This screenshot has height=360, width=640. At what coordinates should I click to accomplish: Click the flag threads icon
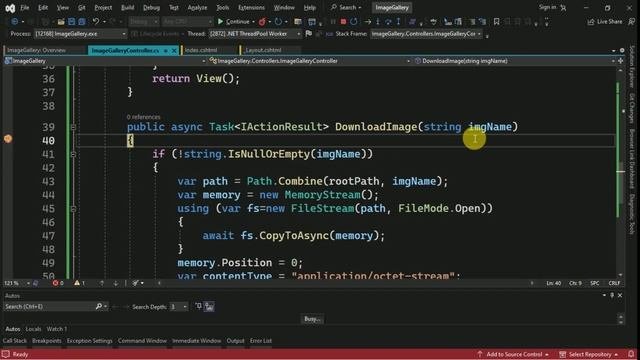coord(309,34)
